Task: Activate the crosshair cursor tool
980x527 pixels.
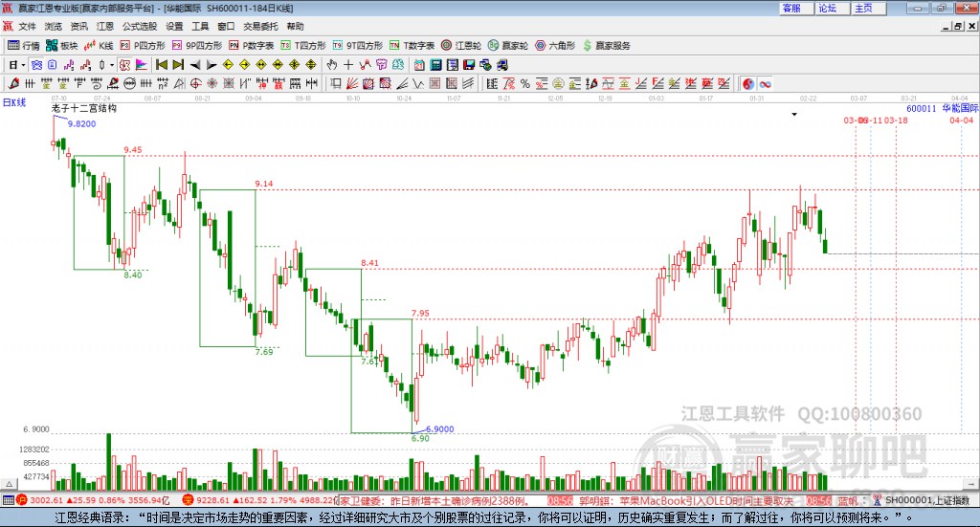Action: pos(348,64)
